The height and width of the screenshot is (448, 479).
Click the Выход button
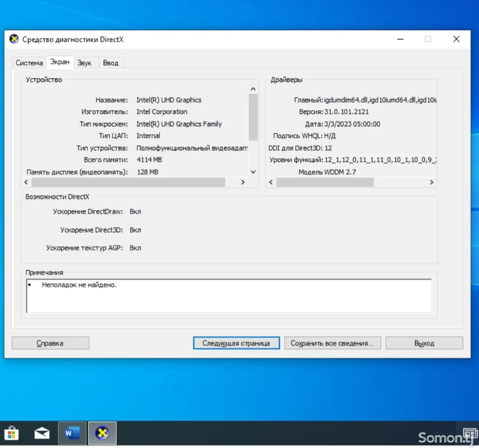point(424,343)
